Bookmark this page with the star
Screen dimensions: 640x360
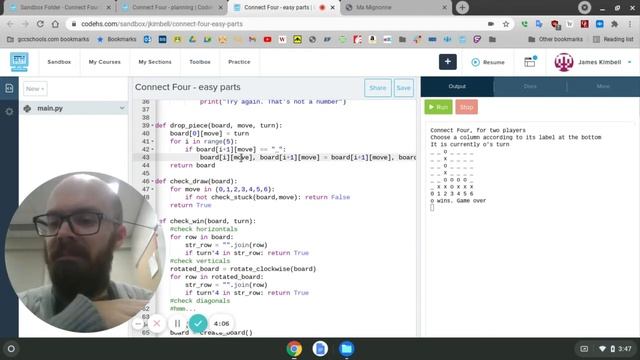point(506,24)
